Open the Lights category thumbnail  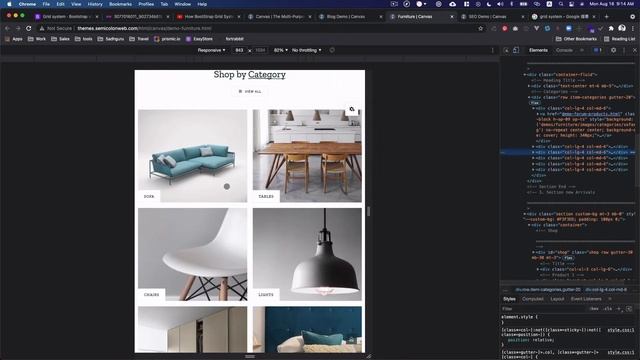coord(307,254)
